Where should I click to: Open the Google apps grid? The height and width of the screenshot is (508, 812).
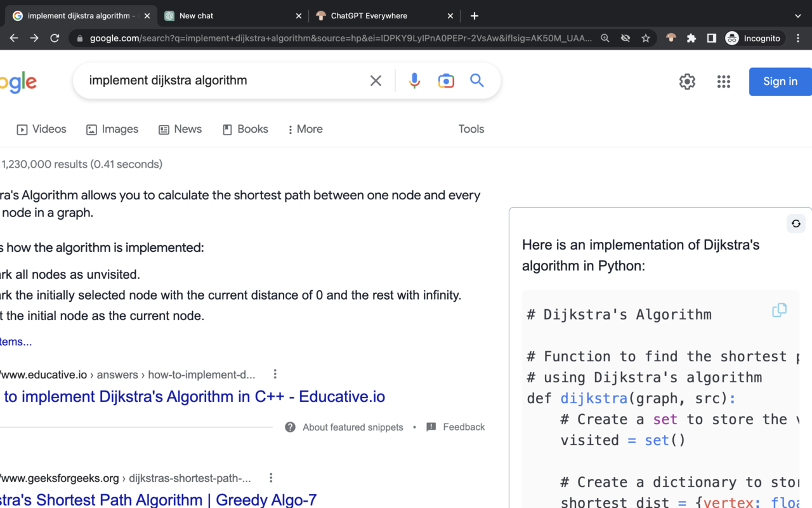click(723, 82)
